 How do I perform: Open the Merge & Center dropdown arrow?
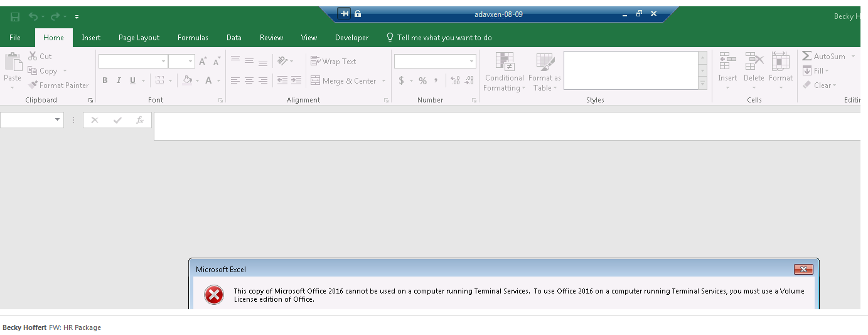click(383, 80)
